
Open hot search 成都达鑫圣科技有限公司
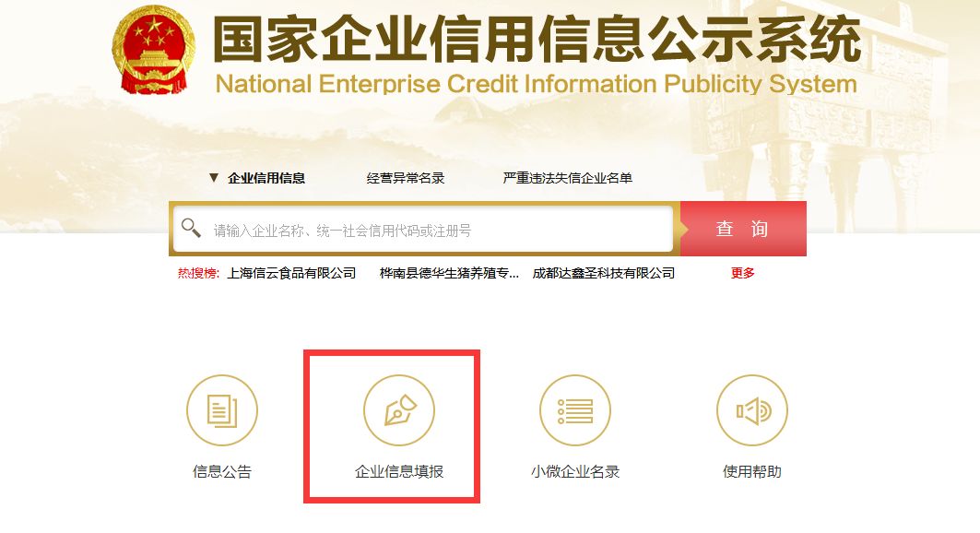pos(604,273)
